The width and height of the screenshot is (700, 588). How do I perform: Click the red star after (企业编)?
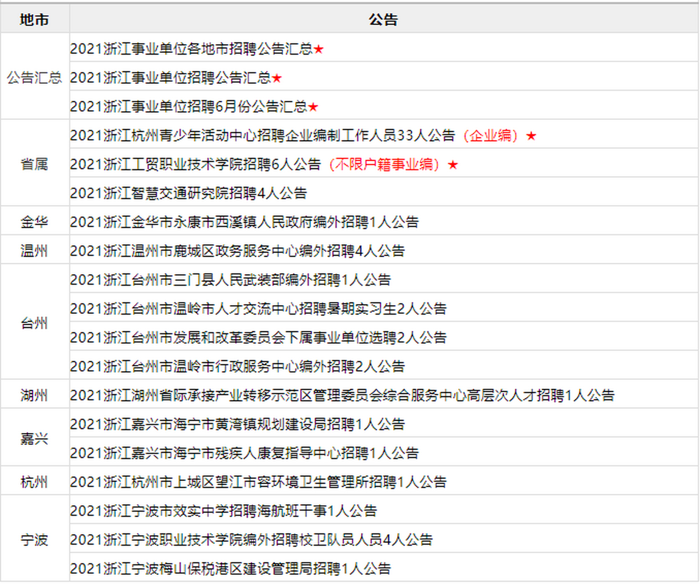tap(531, 136)
